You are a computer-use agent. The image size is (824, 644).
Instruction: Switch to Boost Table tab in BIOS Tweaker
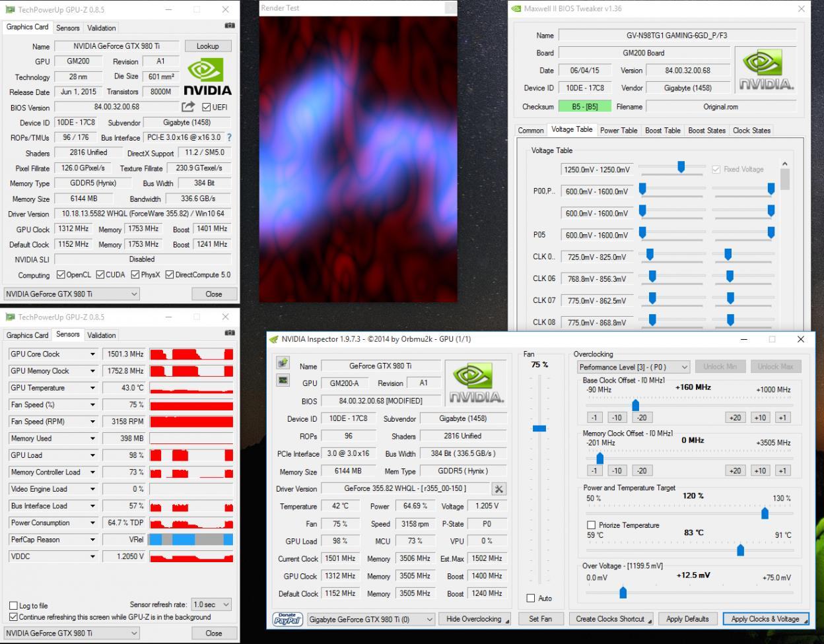663,130
